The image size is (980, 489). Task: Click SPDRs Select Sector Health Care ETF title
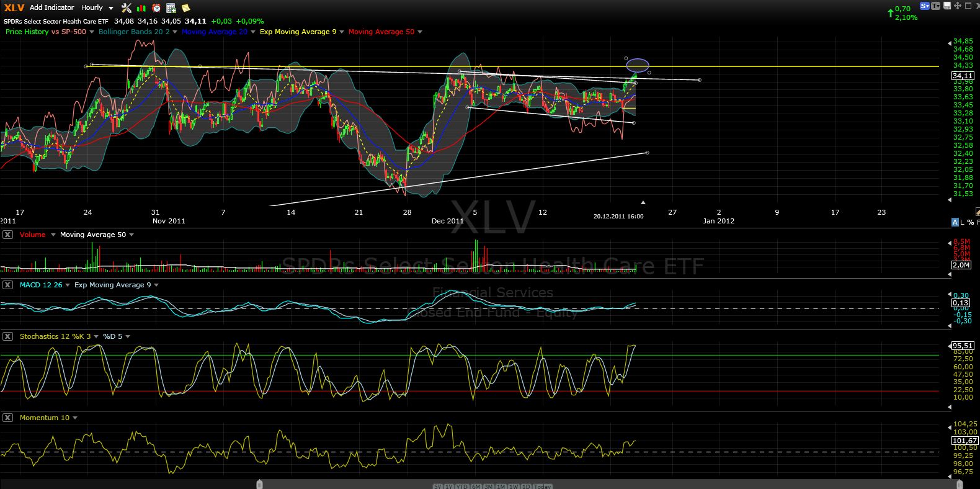56,21
